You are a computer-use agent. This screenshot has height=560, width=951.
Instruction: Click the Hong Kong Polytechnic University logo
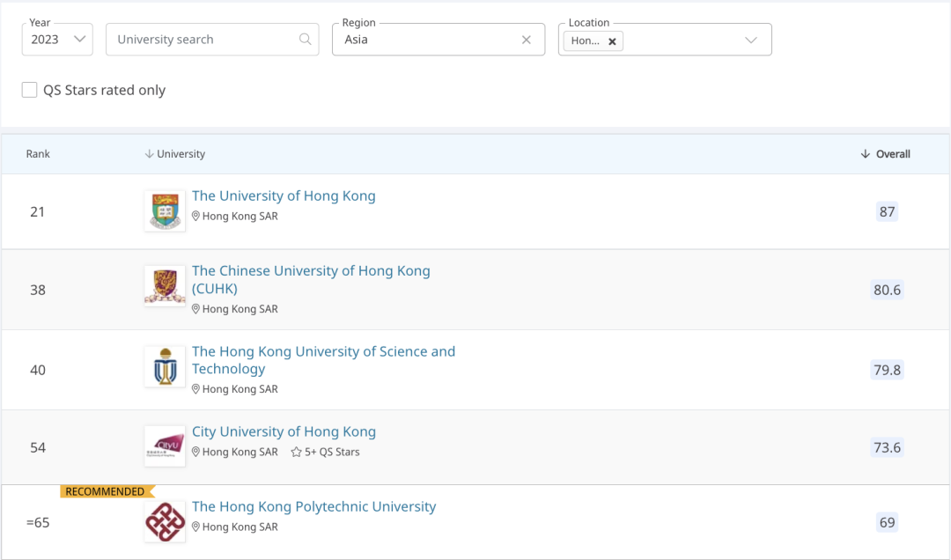164,521
